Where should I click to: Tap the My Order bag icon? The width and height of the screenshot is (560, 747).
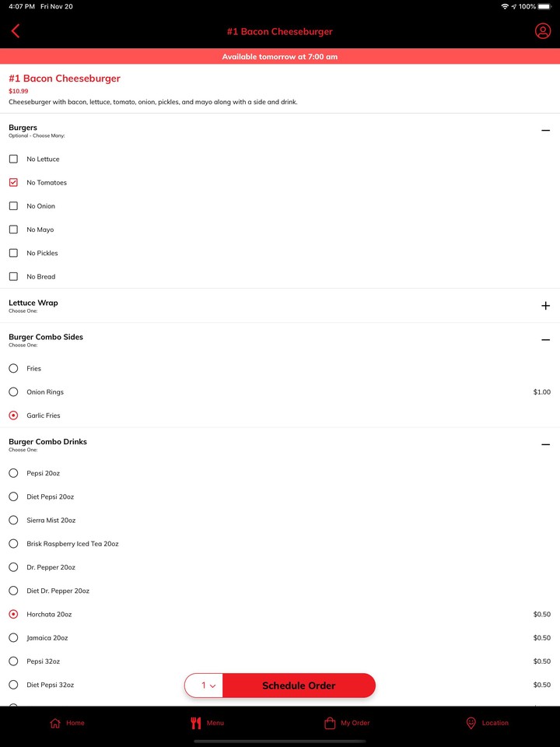coord(330,723)
